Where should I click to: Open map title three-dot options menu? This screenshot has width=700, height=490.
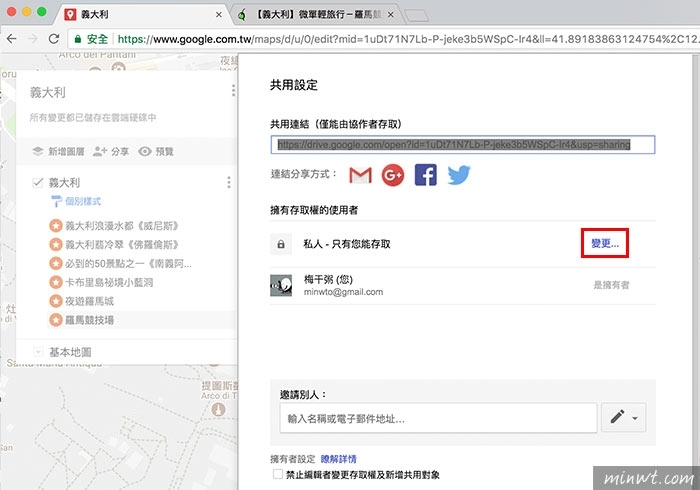(233, 91)
